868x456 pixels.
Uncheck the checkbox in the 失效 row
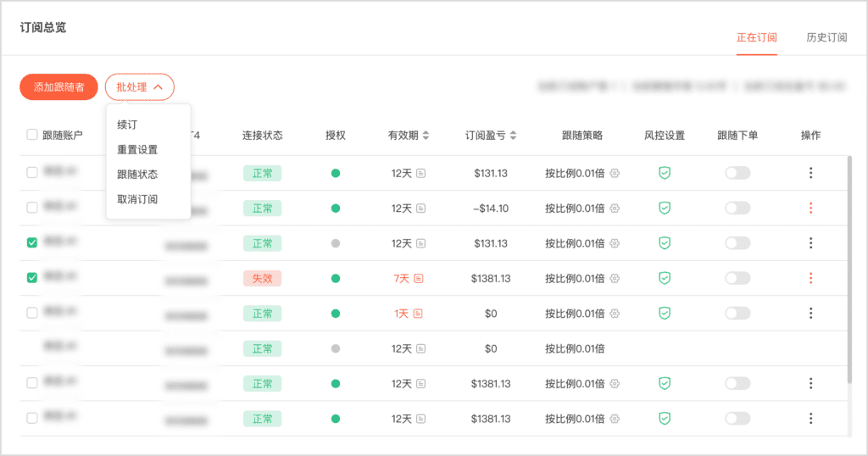click(32, 278)
